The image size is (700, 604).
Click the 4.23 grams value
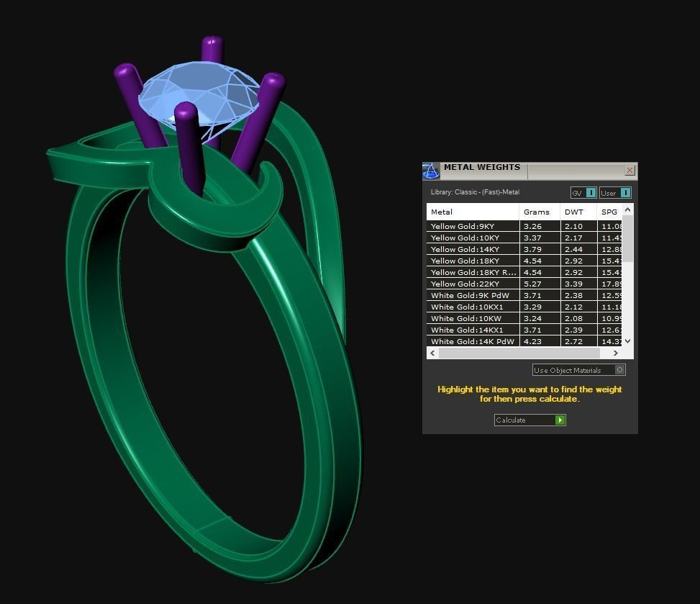(x=532, y=341)
